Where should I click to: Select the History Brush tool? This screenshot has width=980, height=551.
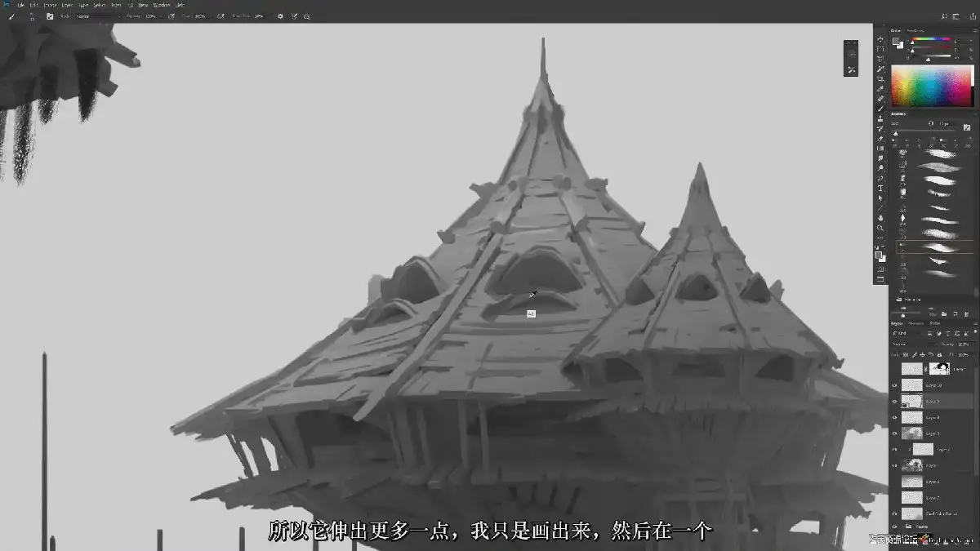tap(880, 129)
